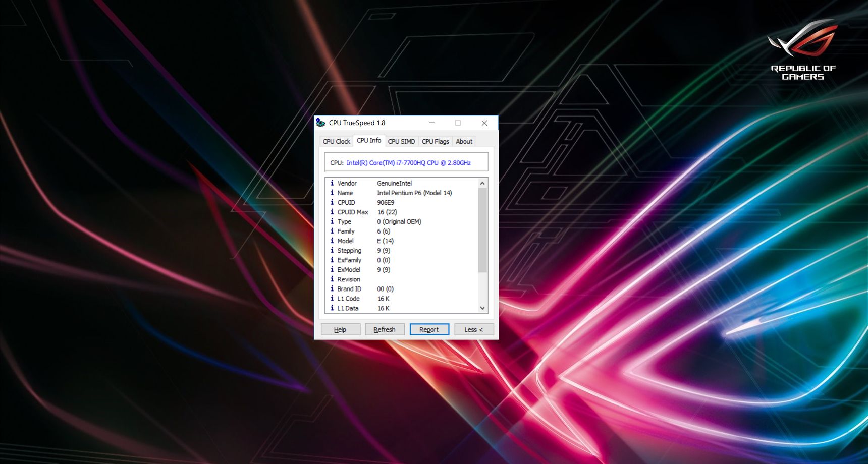Click the info icon beside ExModel row
This screenshot has width=868, height=464.
click(x=332, y=269)
